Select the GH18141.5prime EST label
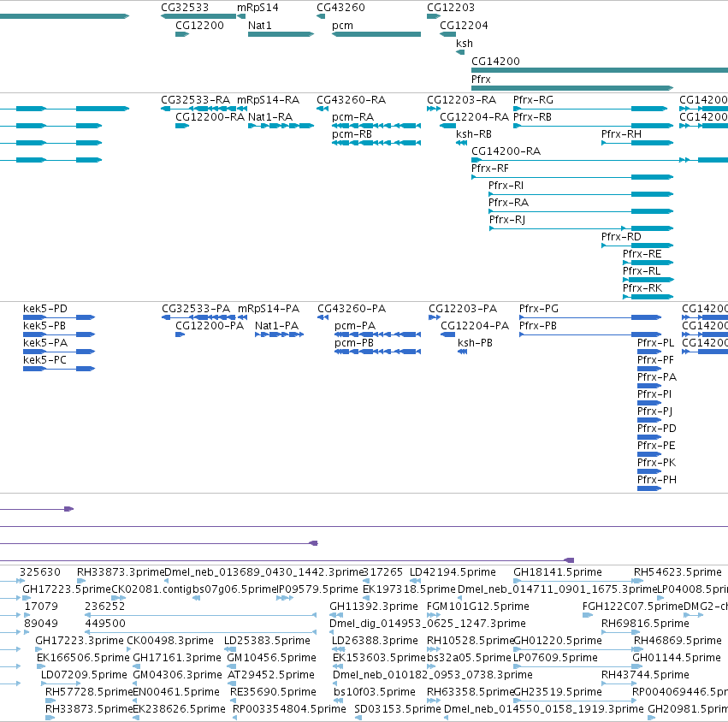The width and height of the screenshot is (728, 722). [x=558, y=572]
